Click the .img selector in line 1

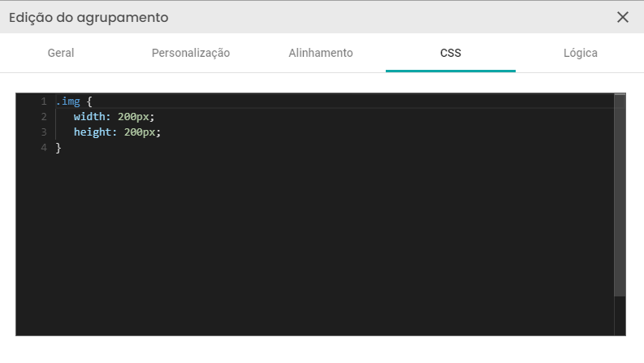pos(67,102)
